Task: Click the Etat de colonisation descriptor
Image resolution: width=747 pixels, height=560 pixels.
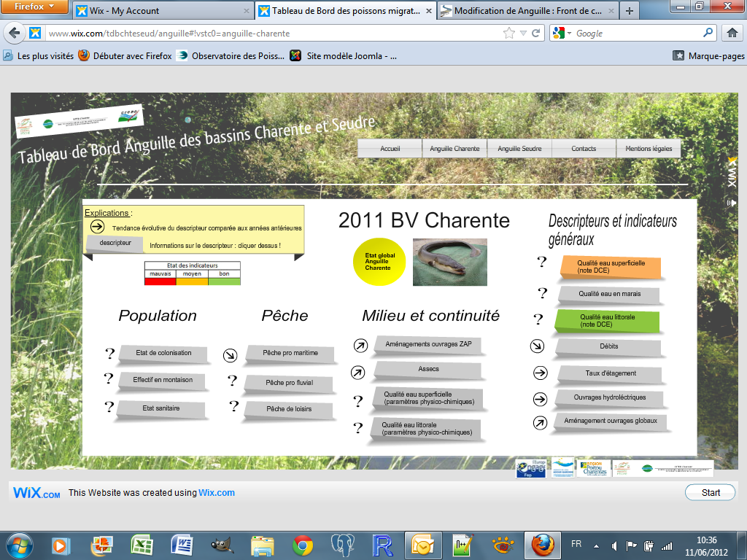Action: tap(163, 353)
